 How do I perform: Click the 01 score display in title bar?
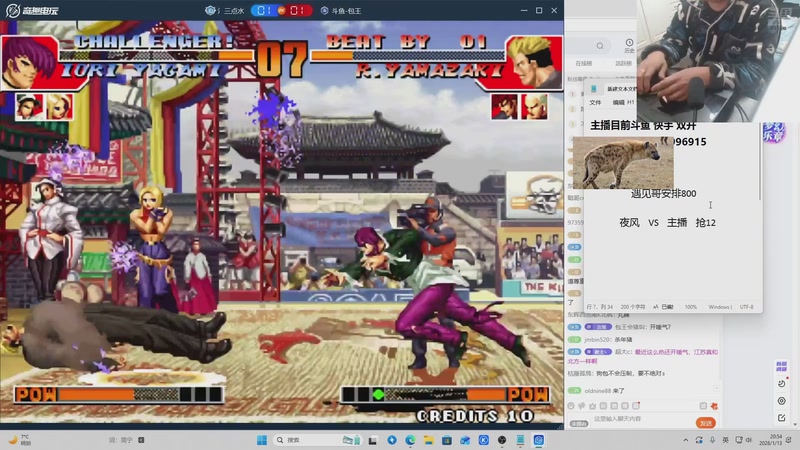282,10
